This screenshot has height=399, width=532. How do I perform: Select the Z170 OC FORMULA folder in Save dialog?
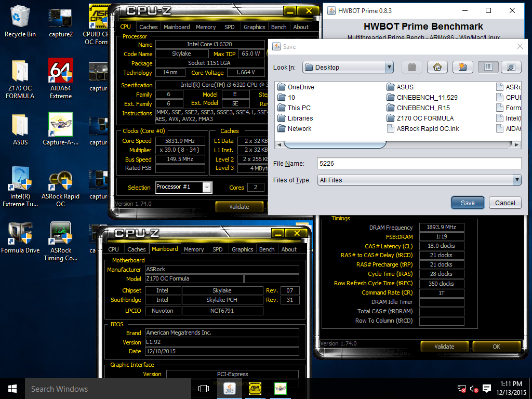(420, 118)
